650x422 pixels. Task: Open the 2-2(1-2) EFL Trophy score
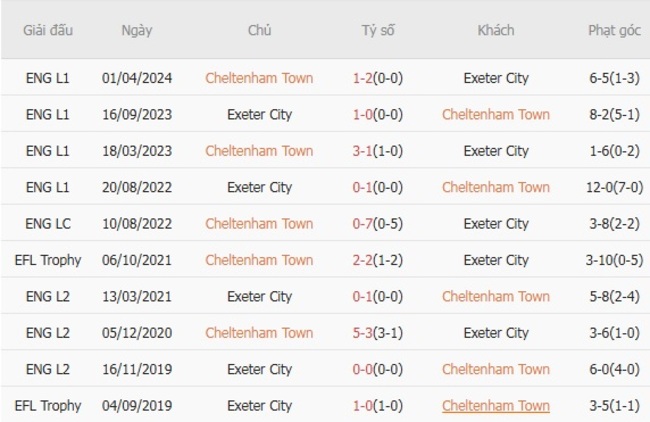point(378,260)
